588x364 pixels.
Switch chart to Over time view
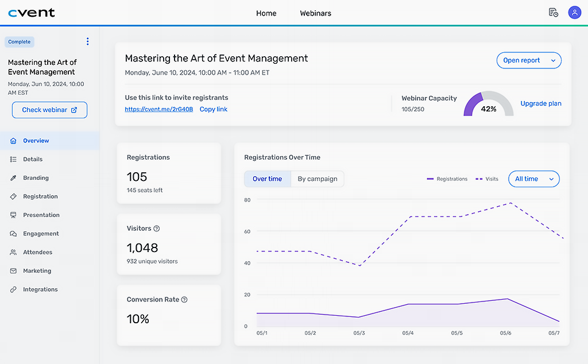268,179
